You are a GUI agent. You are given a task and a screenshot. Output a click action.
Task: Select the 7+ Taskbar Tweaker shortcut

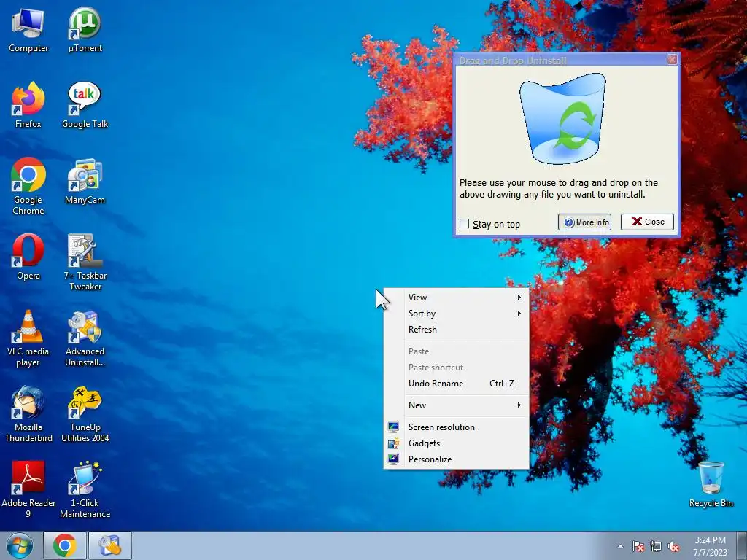(85, 262)
